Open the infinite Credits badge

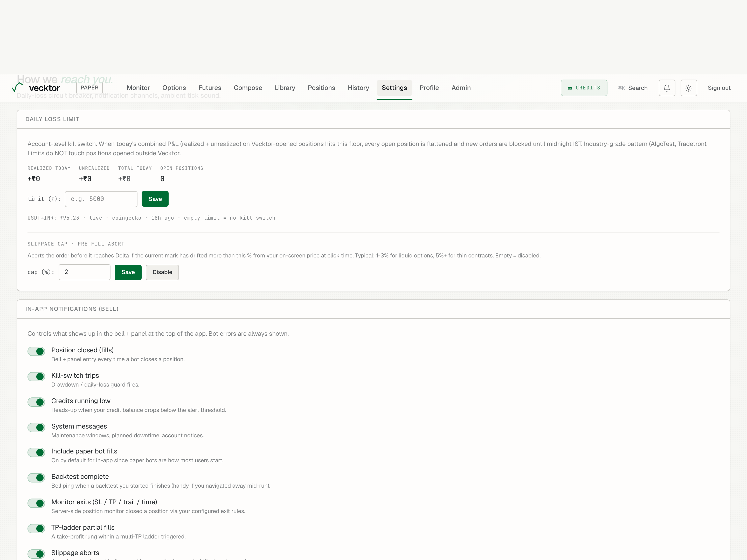pyautogui.click(x=584, y=88)
